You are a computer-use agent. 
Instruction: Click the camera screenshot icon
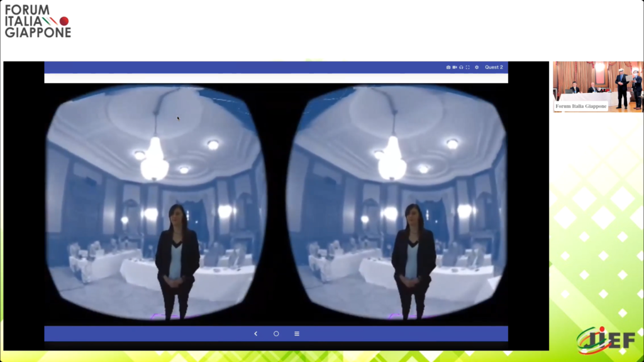coord(448,67)
